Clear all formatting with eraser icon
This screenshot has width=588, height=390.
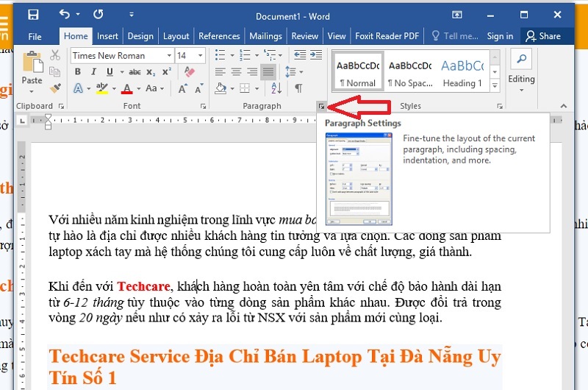pos(190,71)
